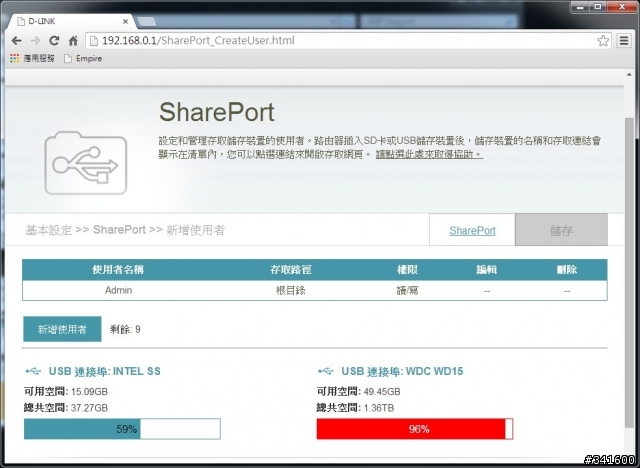
Task: Click the 存取路徑 column header
Action: [x=290, y=270]
